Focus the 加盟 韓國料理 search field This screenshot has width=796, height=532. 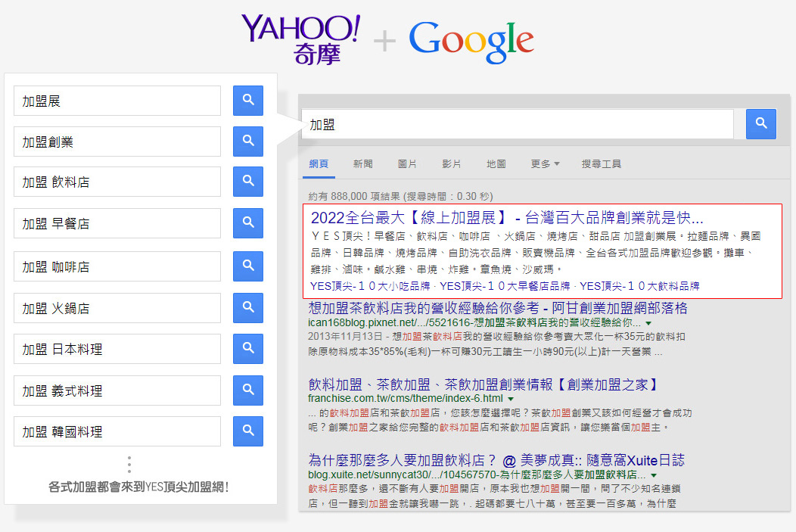(x=117, y=431)
